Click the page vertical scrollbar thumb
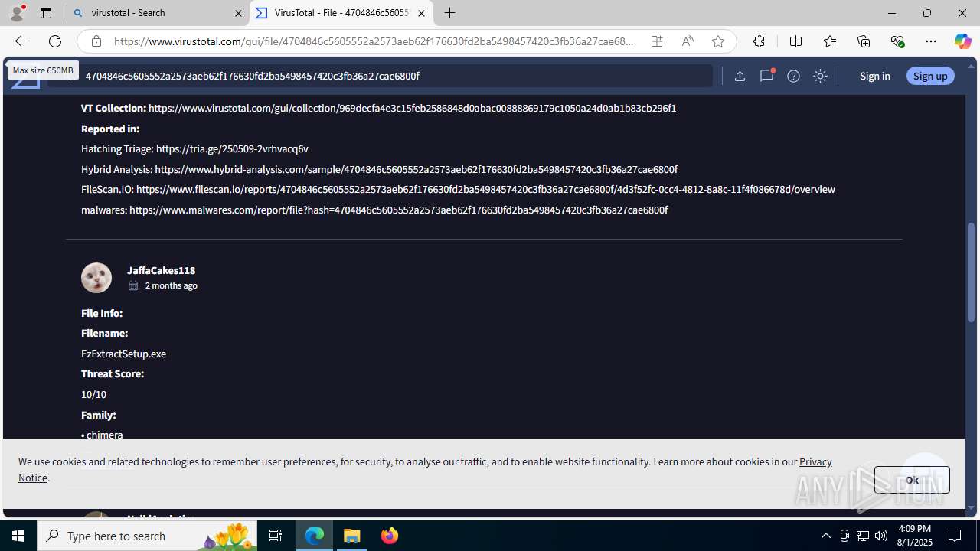Image resolution: width=980 pixels, height=551 pixels. 972,272
